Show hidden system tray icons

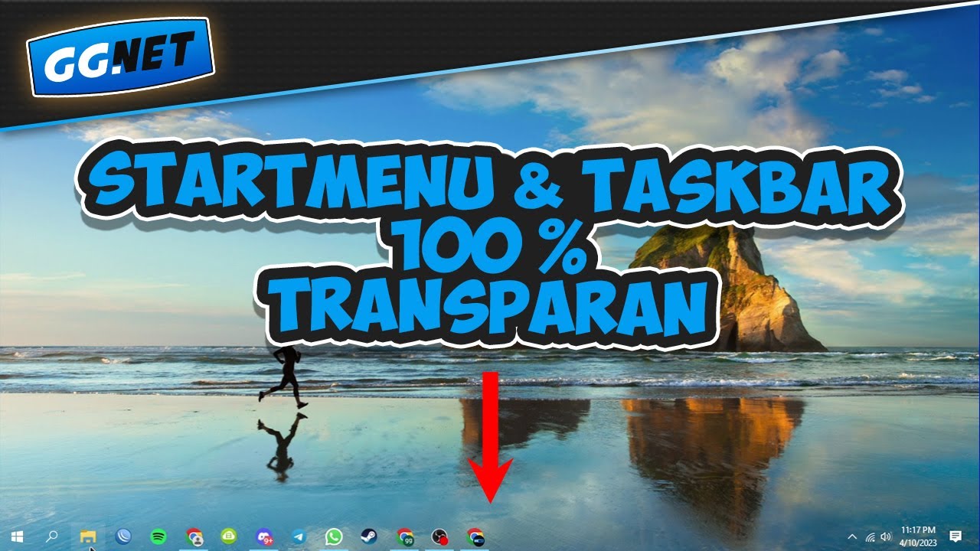point(852,536)
